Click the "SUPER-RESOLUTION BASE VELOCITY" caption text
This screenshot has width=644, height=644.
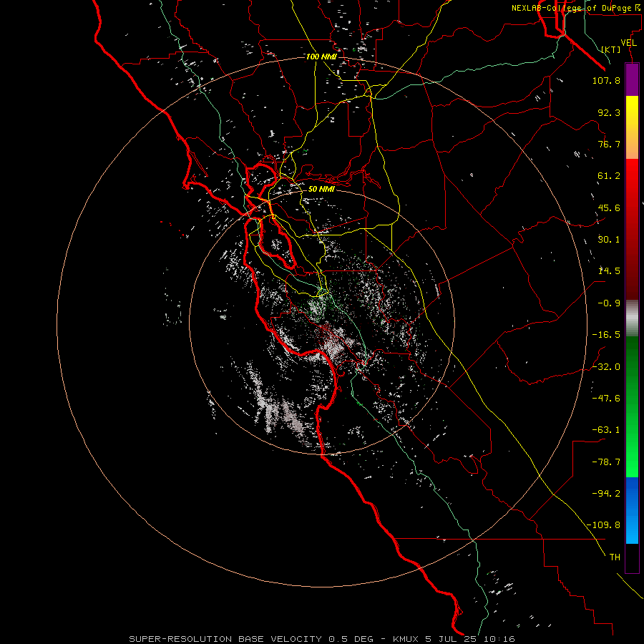225,639
